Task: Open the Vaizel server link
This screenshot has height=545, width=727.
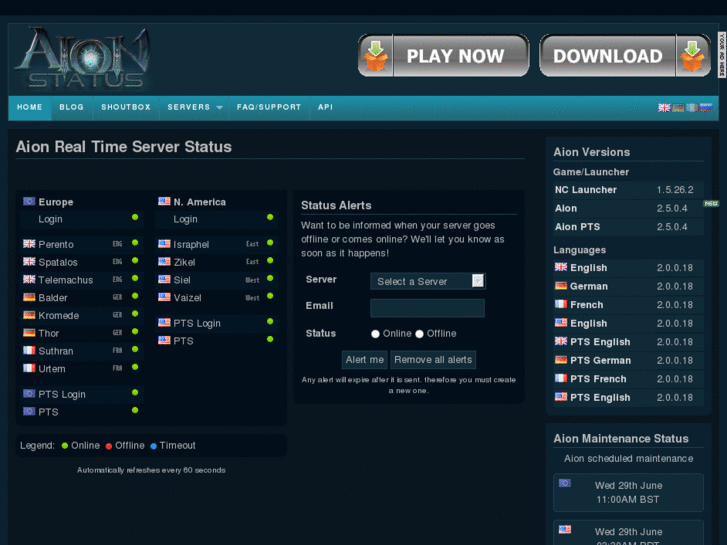Action: coord(187,298)
